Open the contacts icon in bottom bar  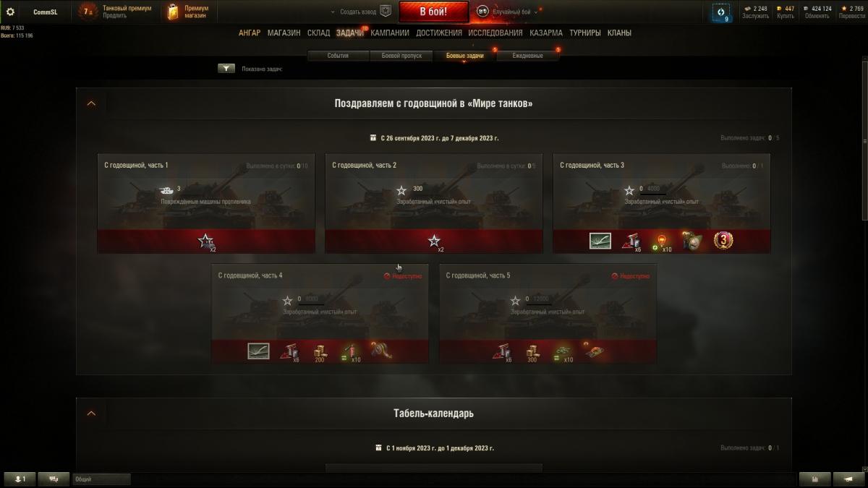point(20,479)
